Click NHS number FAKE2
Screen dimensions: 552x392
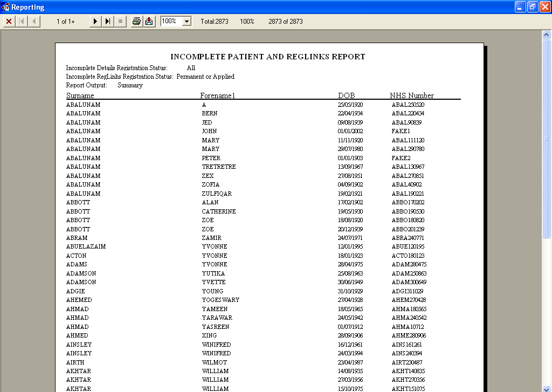pos(401,158)
